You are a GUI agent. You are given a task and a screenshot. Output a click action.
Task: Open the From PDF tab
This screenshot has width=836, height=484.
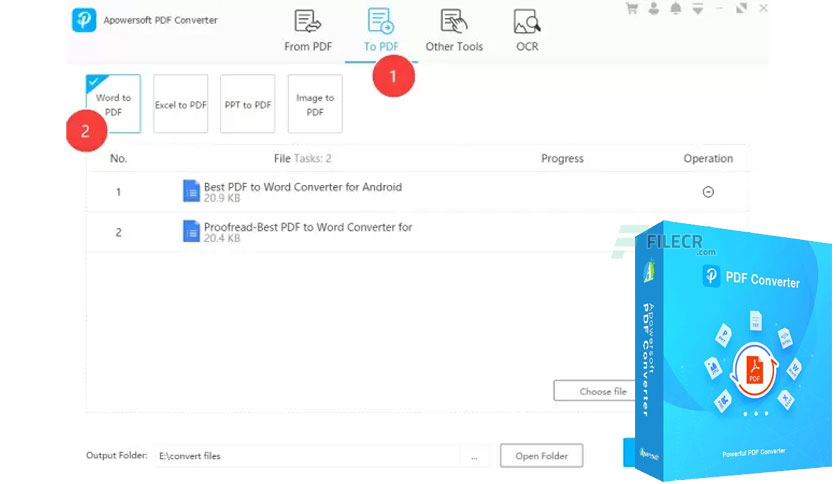pyautogui.click(x=308, y=31)
